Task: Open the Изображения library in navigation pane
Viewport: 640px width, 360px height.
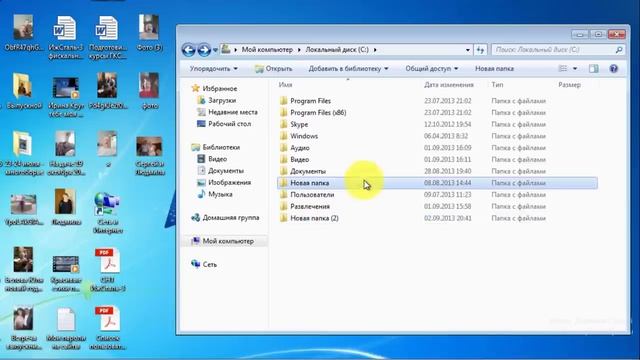Action: pos(229,182)
